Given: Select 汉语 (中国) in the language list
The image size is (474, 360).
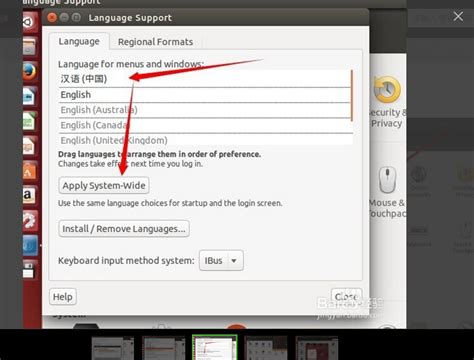Looking at the screenshot, I should 204,79.
